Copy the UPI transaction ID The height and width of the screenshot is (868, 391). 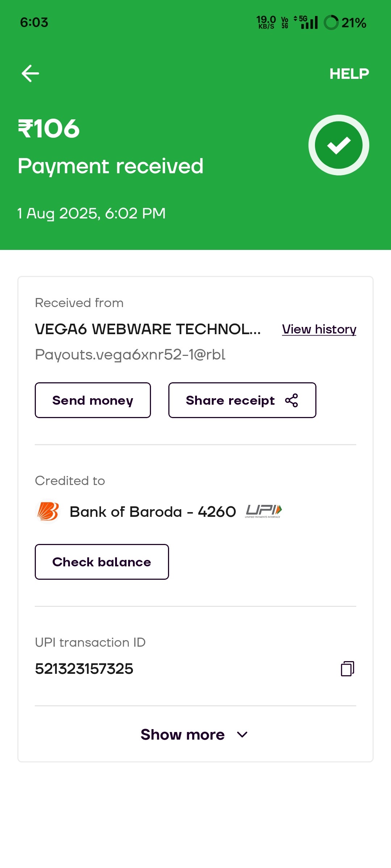347,669
